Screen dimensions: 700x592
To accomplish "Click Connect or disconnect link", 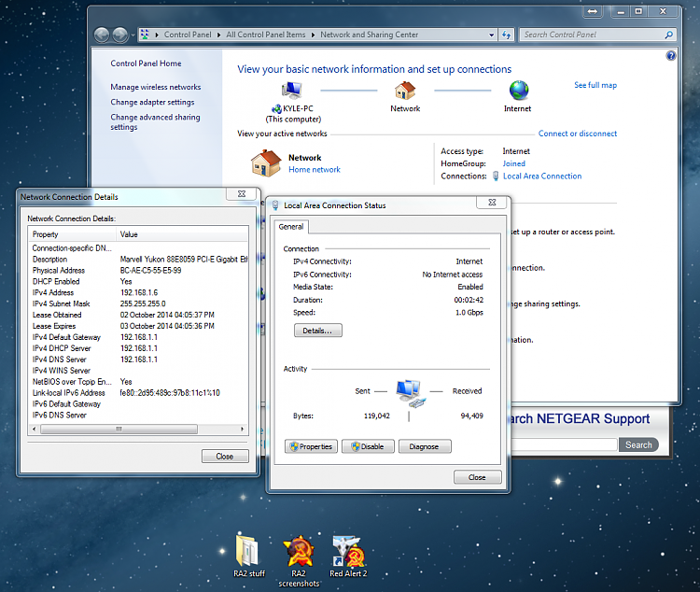I will click(x=577, y=134).
